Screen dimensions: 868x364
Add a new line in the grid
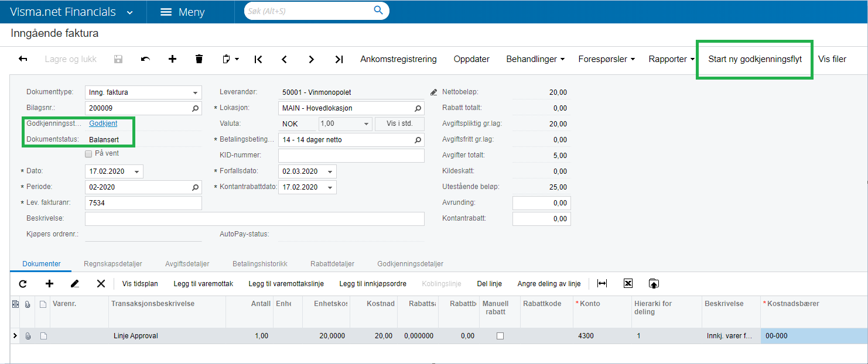point(49,284)
